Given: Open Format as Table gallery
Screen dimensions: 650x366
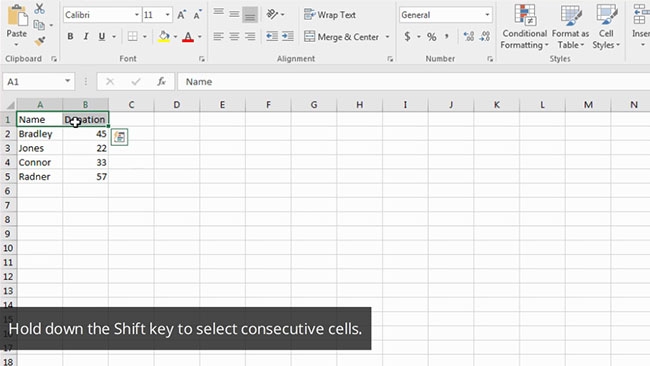Looking at the screenshot, I should click(570, 27).
